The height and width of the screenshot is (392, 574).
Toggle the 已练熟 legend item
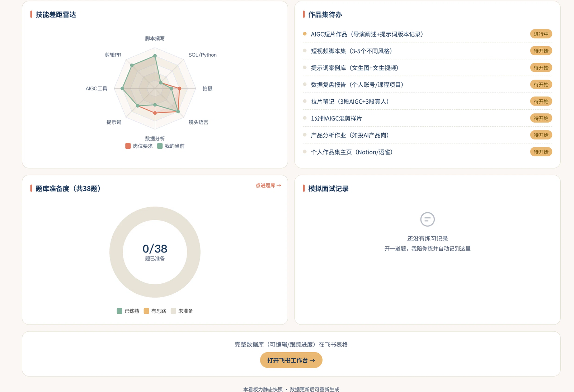coord(128,311)
